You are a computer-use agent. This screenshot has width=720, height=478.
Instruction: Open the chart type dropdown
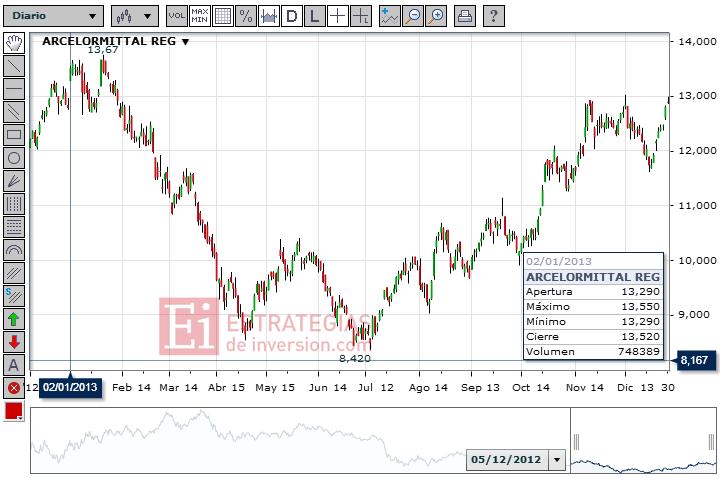tap(135, 16)
